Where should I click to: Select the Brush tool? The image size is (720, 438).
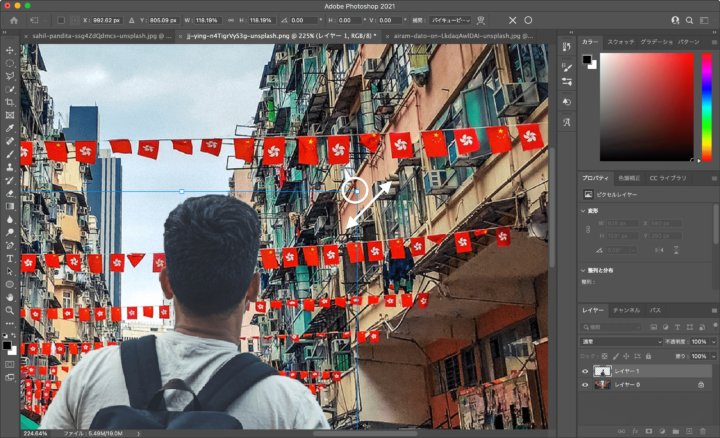click(x=10, y=154)
